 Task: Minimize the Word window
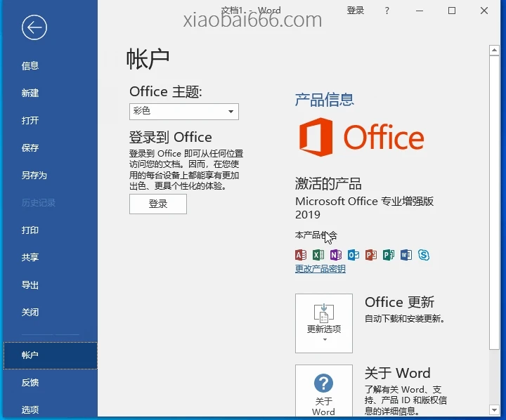[x=420, y=11]
